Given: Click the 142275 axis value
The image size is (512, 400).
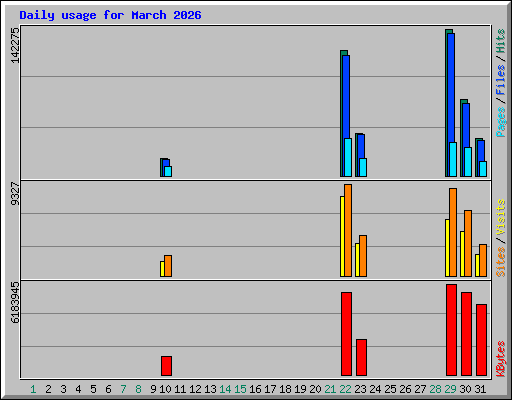Looking at the screenshot, I should pyautogui.click(x=15, y=45).
